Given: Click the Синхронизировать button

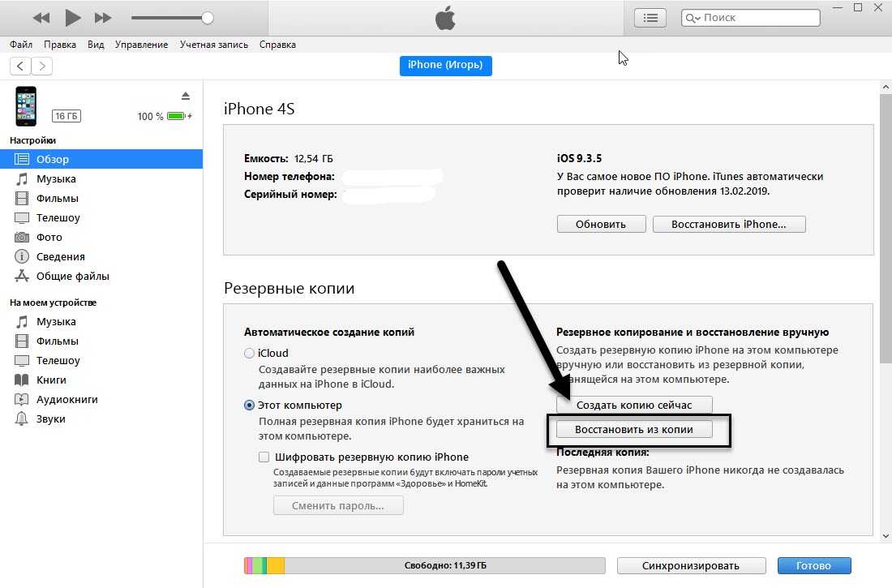Looking at the screenshot, I should coord(691,566).
